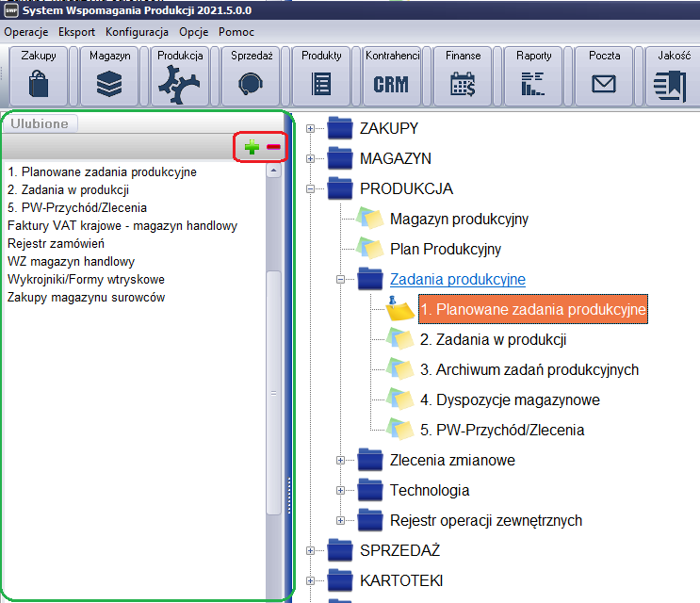Open the Magazyn module in toolbar

click(x=109, y=74)
